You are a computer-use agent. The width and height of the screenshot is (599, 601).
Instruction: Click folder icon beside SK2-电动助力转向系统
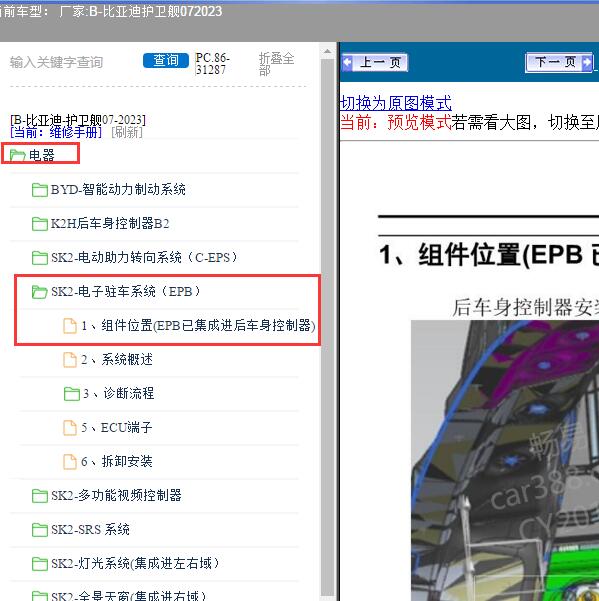coord(39,258)
